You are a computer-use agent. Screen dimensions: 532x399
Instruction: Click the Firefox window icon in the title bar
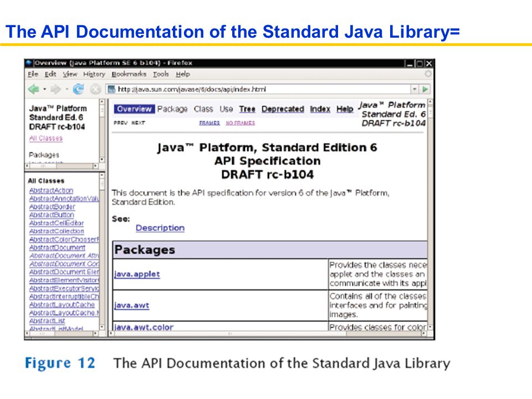point(29,63)
